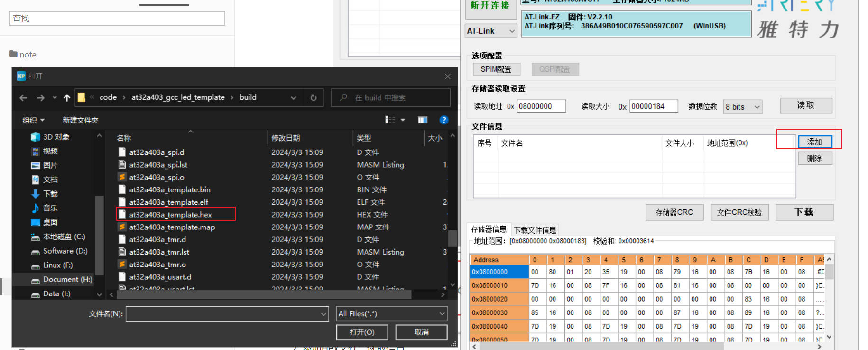Click 删除 button in 文件信息
The height and width of the screenshot is (350, 868).
coord(815,159)
